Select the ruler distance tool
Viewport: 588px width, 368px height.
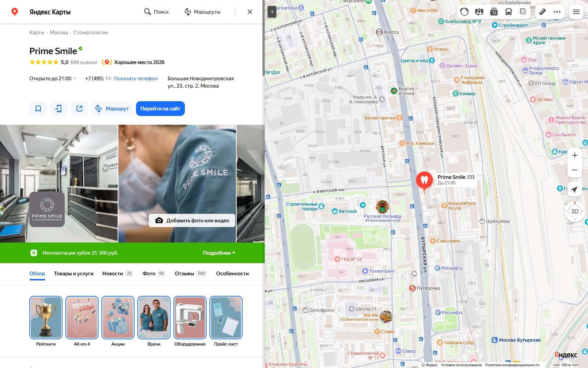pos(542,12)
